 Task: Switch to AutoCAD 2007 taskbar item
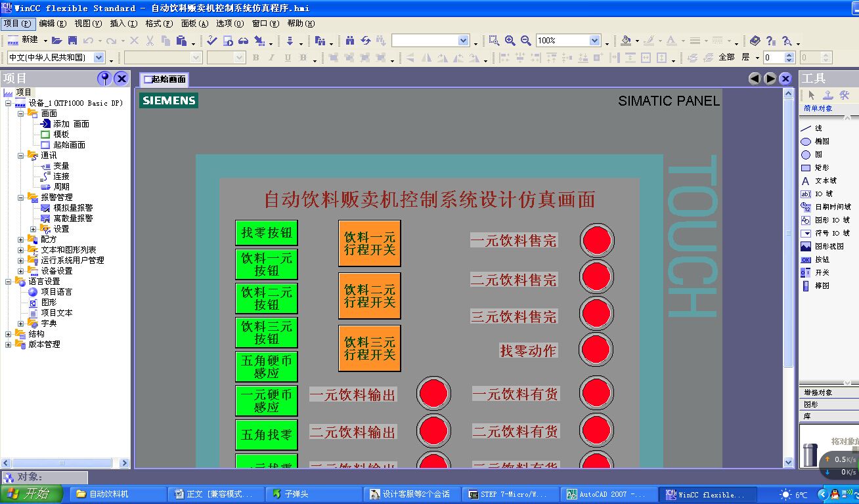click(607, 494)
